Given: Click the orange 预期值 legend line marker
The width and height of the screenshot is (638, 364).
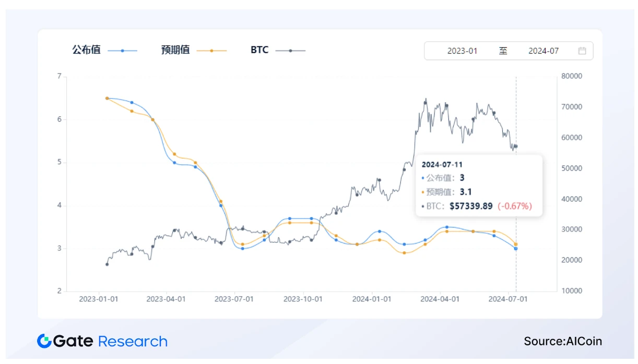Looking at the screenshot, I should (211, 51).
